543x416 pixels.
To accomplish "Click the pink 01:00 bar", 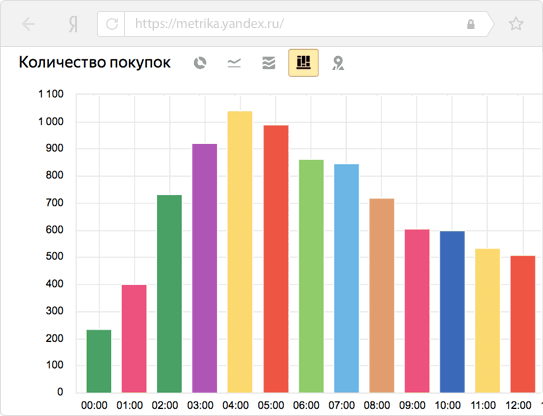I will (134, 339).
